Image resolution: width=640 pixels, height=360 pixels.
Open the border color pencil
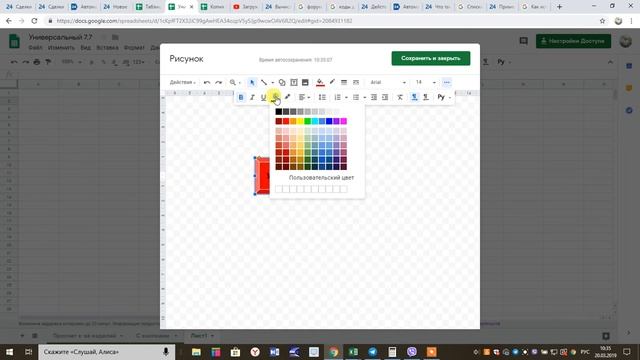[x=332, y=82]
